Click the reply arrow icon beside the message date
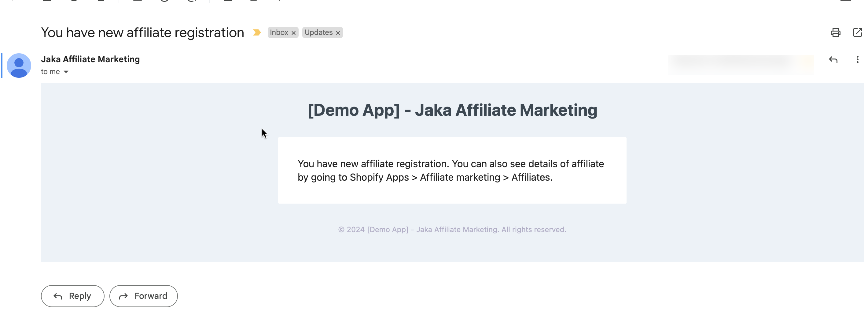Screen dimensions: 868x327 click(x=833, y=60)
